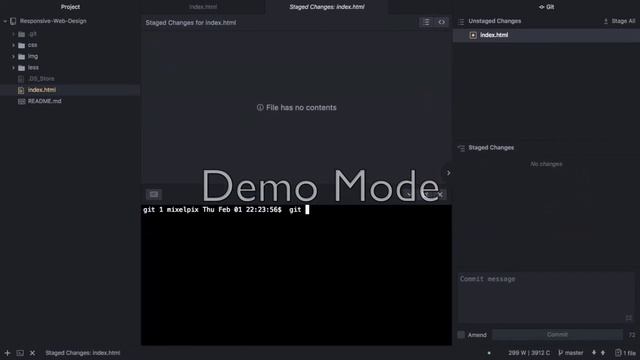Screen dimensions: 640x360
Task: Hide the Git dock with chevron arrow
Action: pos(448,173)
